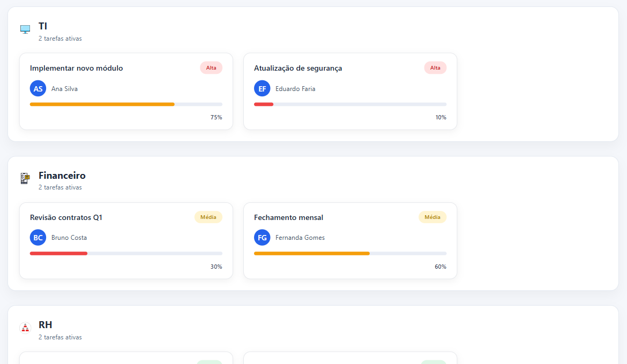Click the TI computer monitor icon

25,29
